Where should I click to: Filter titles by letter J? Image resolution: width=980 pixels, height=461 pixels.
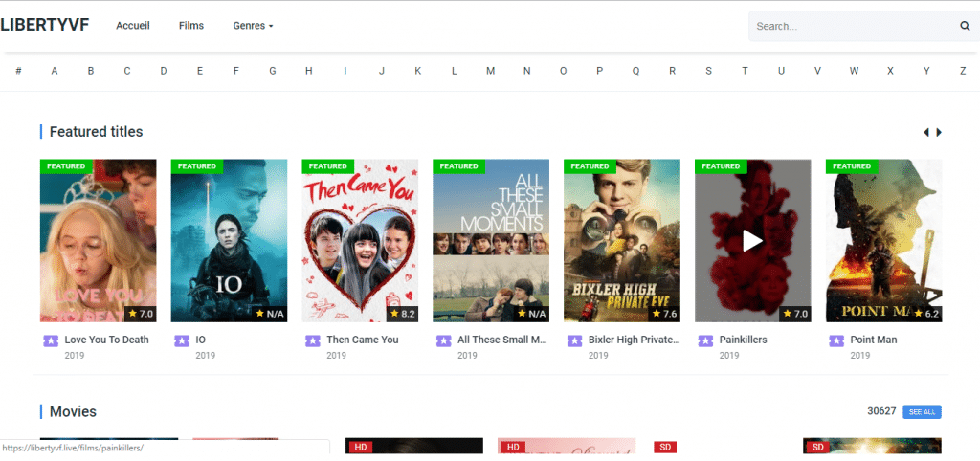(x=381, y=71)
